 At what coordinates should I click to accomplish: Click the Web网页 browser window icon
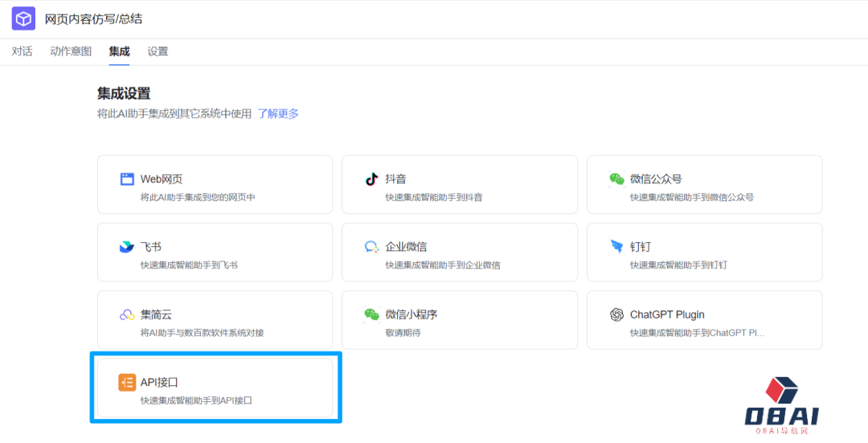point(127,178)
